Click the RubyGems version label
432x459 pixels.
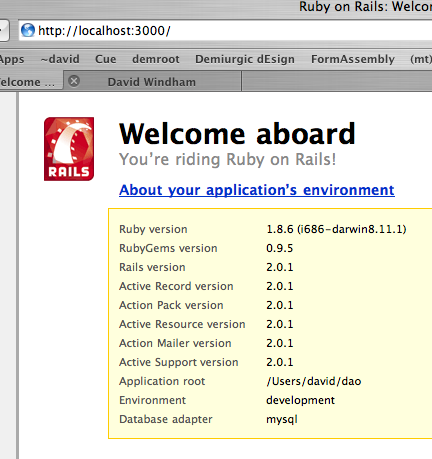(168, 248)
